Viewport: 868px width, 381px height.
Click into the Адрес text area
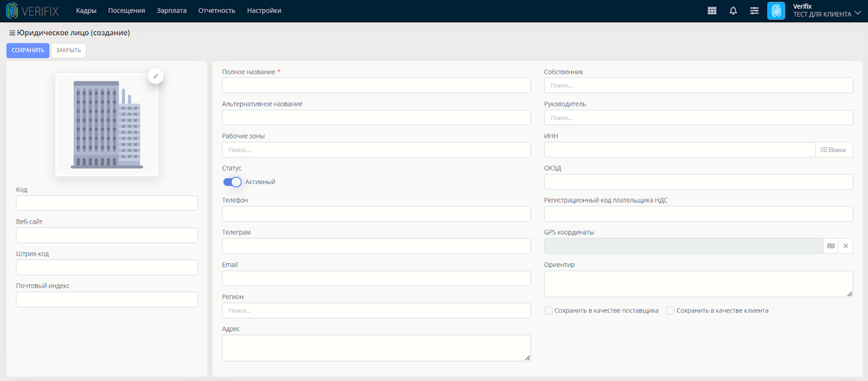pyautogui.click(x=376, y=348)
